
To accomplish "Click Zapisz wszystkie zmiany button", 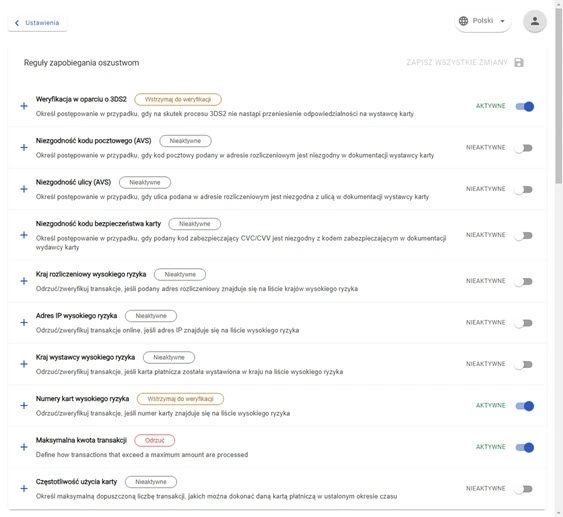I will coord(465,62).
